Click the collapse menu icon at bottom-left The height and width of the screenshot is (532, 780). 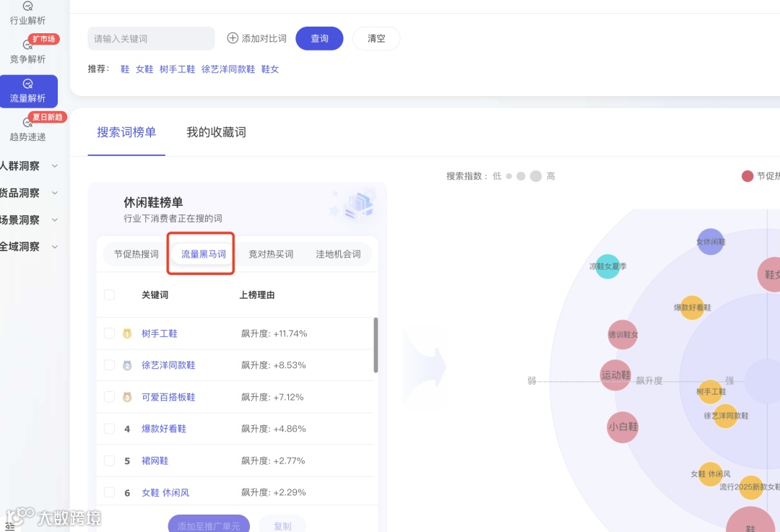10,526
